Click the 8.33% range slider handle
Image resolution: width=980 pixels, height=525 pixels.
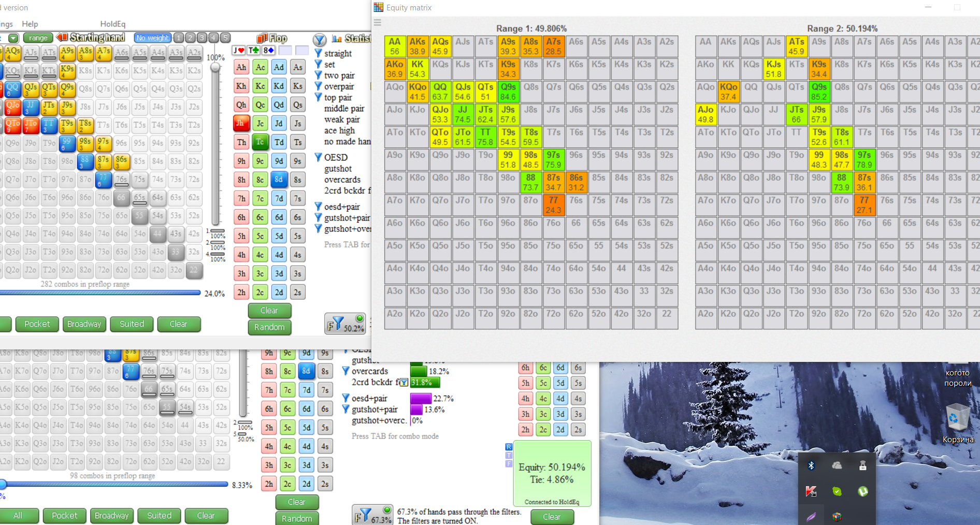click(3, 484)
